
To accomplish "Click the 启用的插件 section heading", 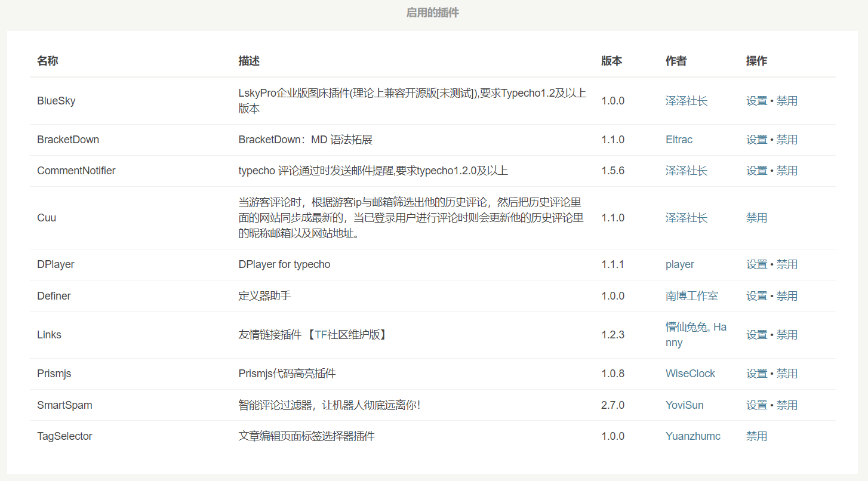I will [433, 13].
